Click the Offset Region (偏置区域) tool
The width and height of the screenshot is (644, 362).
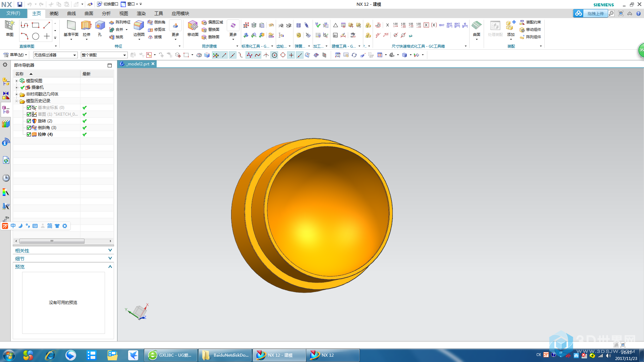pyautogui.click(x=212, y=22)
